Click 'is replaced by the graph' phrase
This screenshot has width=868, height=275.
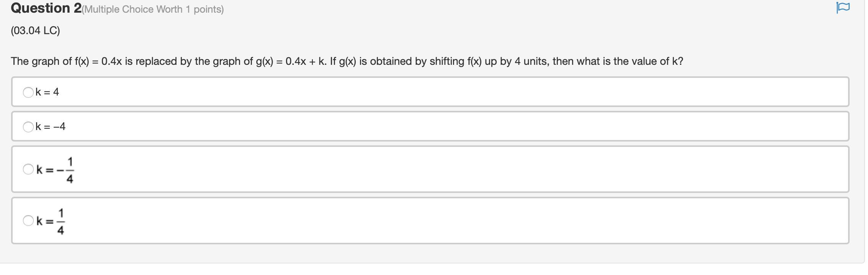187,61
